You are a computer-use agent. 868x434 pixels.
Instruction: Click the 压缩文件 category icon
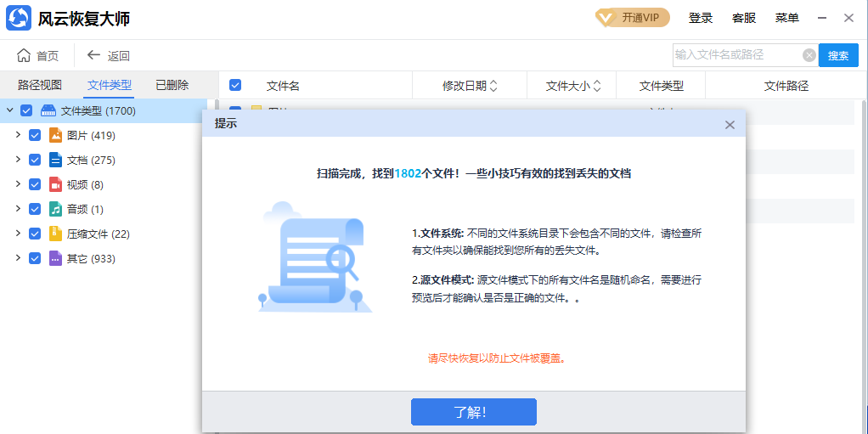55,234
